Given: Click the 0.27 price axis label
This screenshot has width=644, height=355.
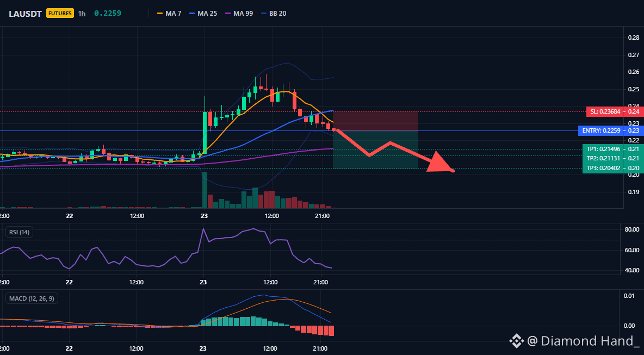Looking at the screenshot, I should [x=633, y=55].
